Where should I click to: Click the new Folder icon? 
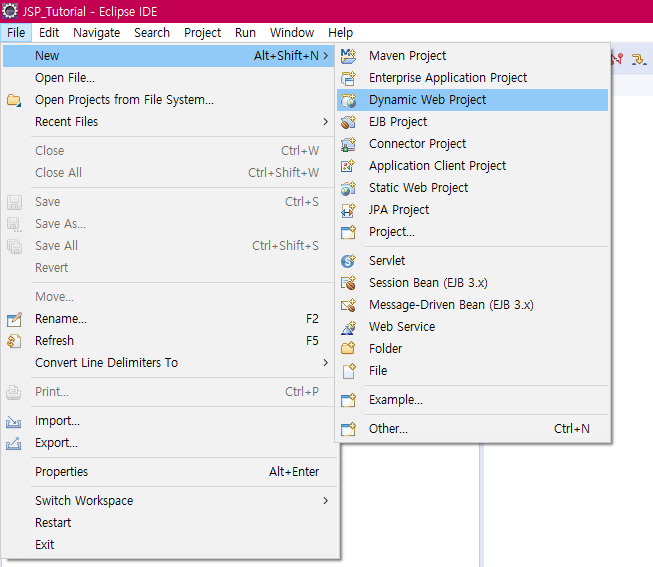click(348, 349)
